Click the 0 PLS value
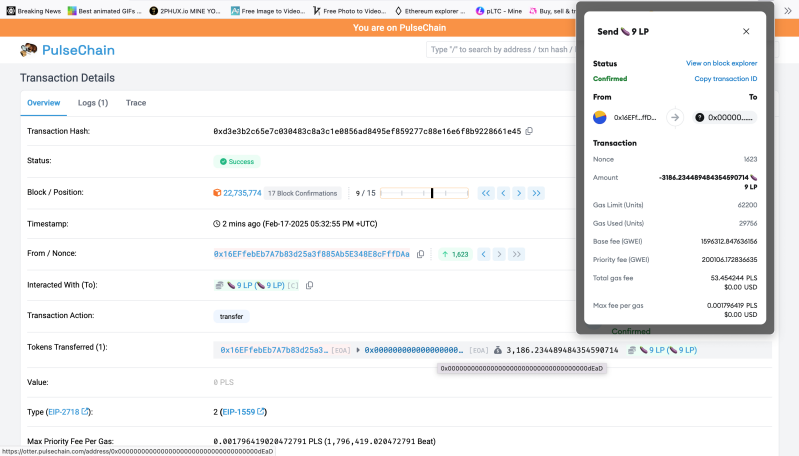 click(x=224, y=382)
